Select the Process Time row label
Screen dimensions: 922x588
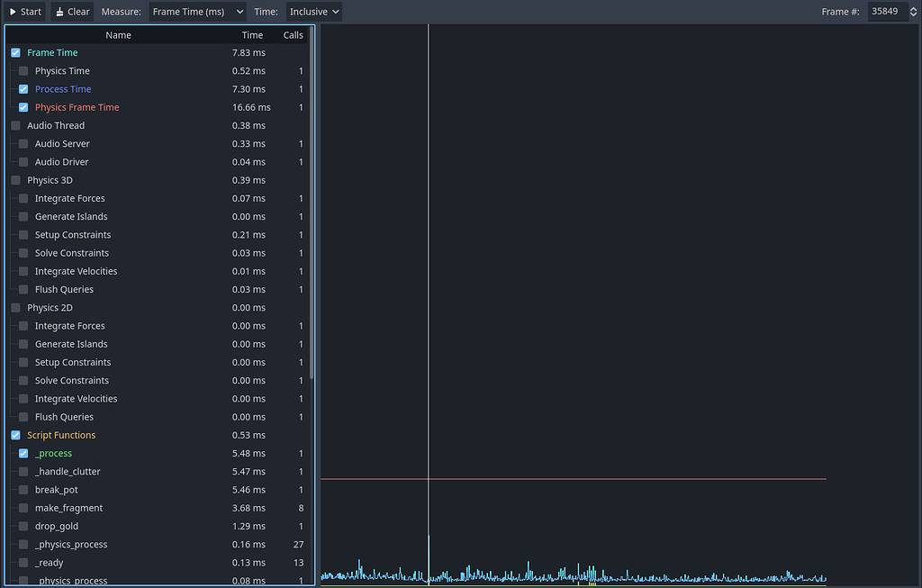pyautogui.click(x=63, y=89)
